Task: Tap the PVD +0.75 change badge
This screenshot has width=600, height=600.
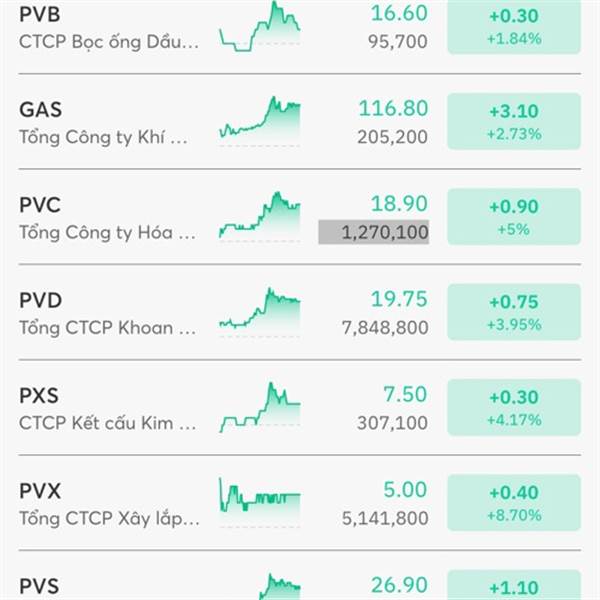Action: coord(514,312)
